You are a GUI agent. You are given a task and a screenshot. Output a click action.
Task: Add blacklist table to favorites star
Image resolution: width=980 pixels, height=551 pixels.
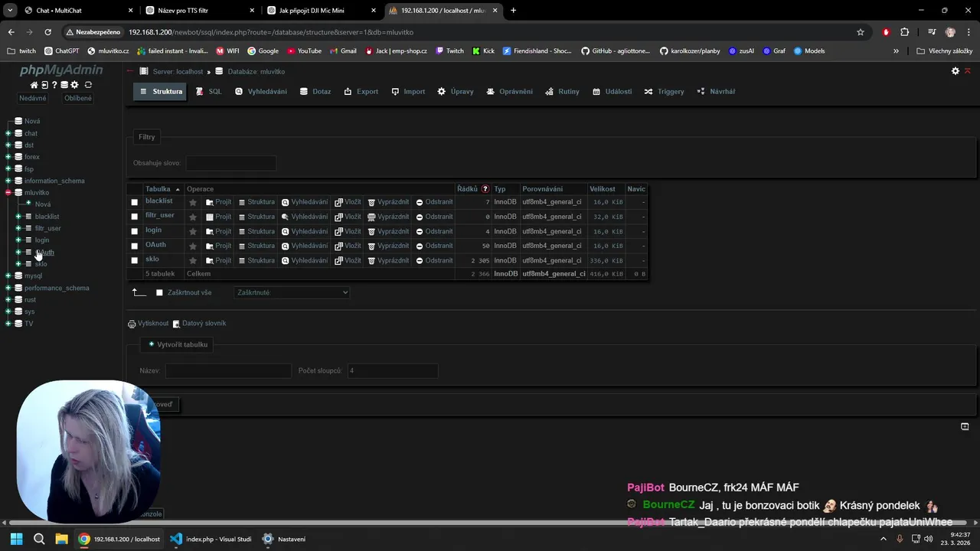tap(193, 202)
